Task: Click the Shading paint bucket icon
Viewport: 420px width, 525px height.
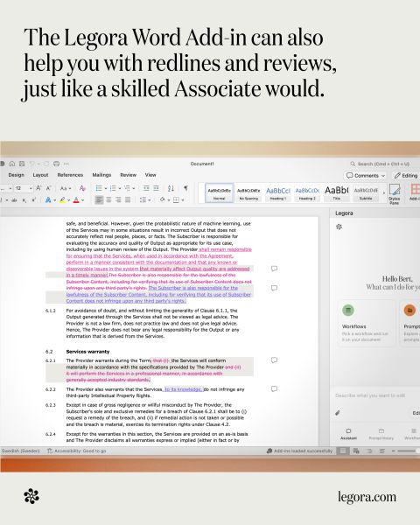Action: (162, 199)
